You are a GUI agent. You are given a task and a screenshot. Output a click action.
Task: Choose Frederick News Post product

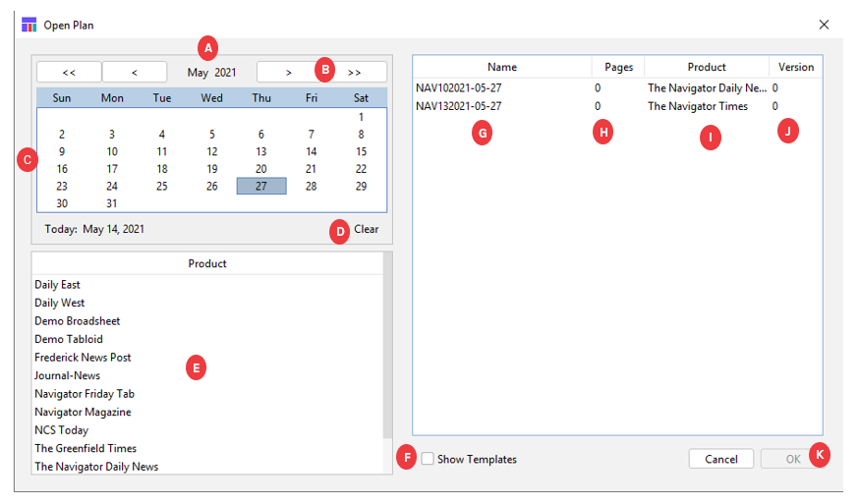(x=83, y=358)
